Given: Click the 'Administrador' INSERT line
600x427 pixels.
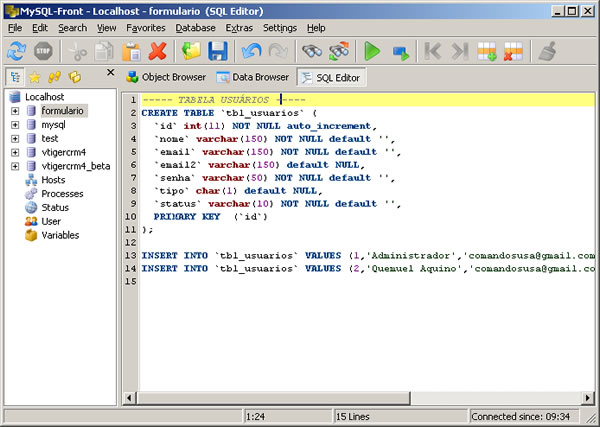Looking at the screenshot, I should pyautogui.click(x=368, y=256).
